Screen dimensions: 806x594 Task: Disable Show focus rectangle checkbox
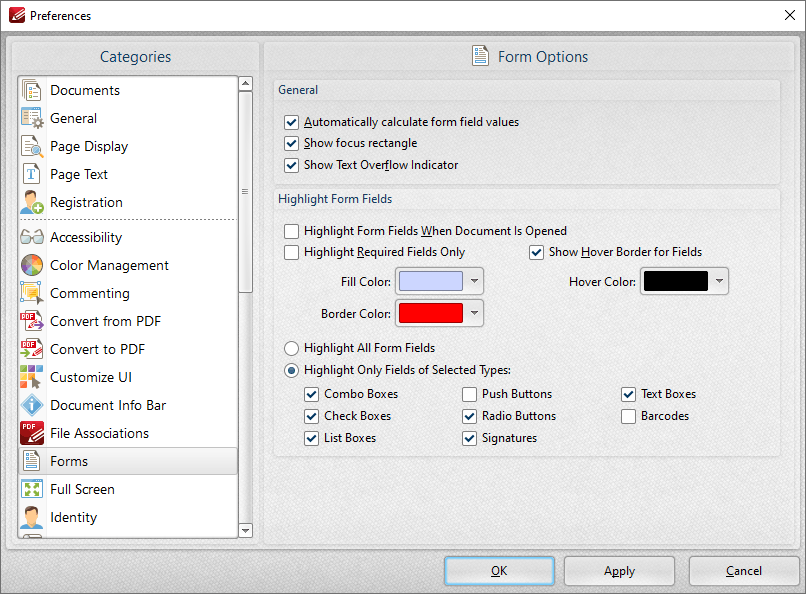pyautogui.click(x=291, y=143)
